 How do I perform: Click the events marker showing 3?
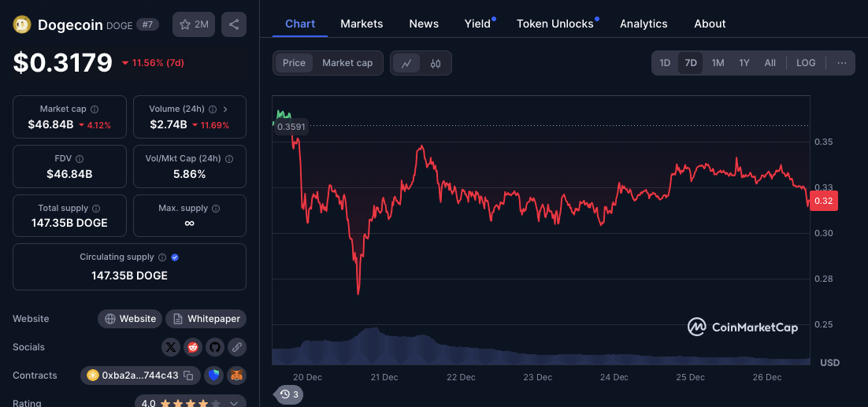(289, 394)
